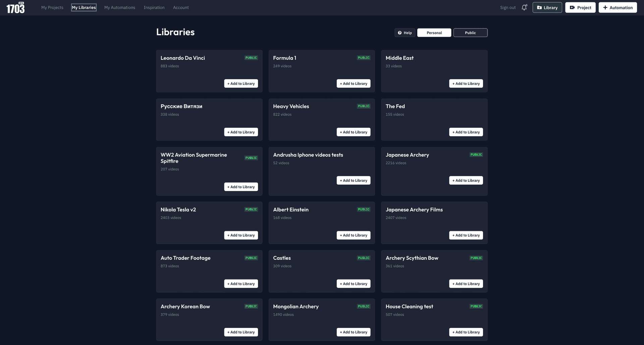Screen dimensions: 644x345
Task: Open the Nikola Tesla v2 library title
Action: click(178, 210)
